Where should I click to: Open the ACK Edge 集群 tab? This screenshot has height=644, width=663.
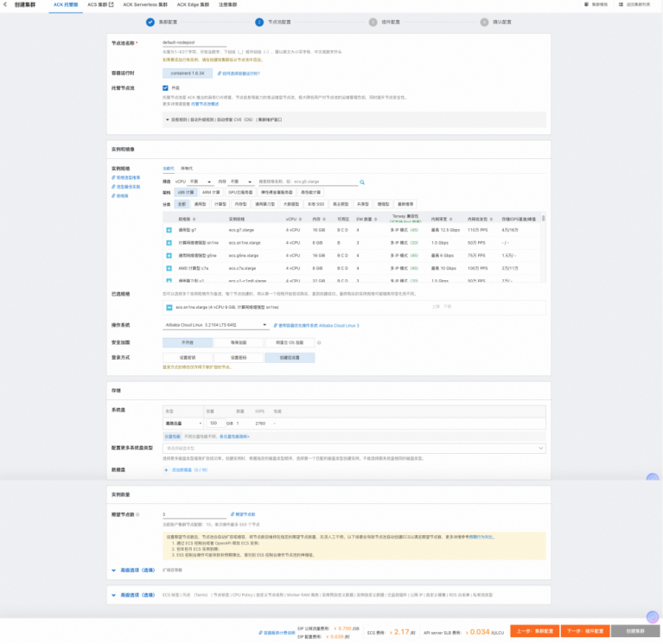[193, 4]
